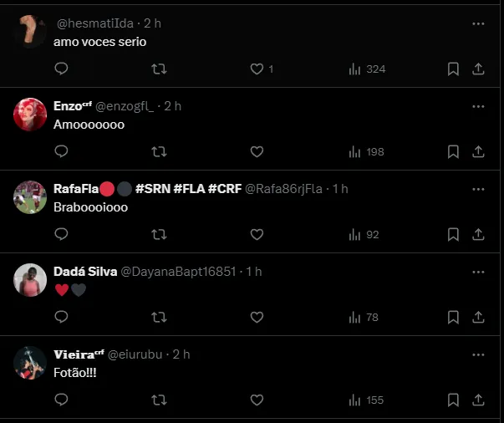Share Dadá Silva's tweet

(478, 317)
